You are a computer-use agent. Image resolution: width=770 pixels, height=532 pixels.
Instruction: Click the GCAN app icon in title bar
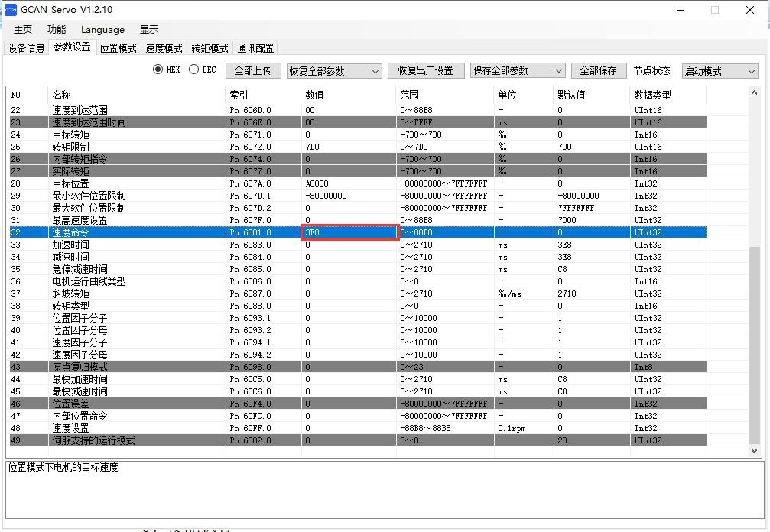[11, 10]
